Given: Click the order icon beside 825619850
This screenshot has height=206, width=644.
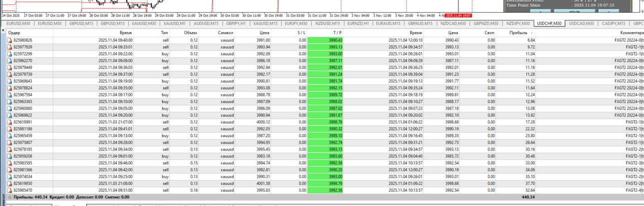Looking at the screenshot, I should coord(9,183).
